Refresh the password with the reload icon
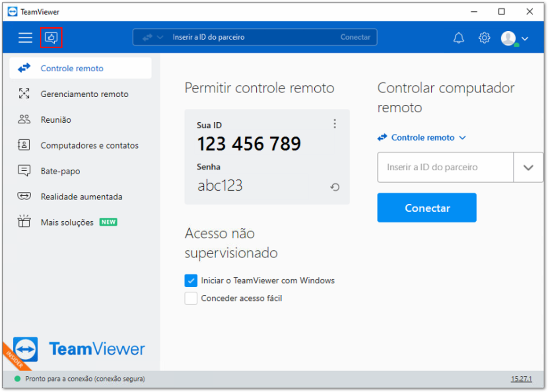Image resolution: width=548 pixels, height=392 pixels. (335, 187)
